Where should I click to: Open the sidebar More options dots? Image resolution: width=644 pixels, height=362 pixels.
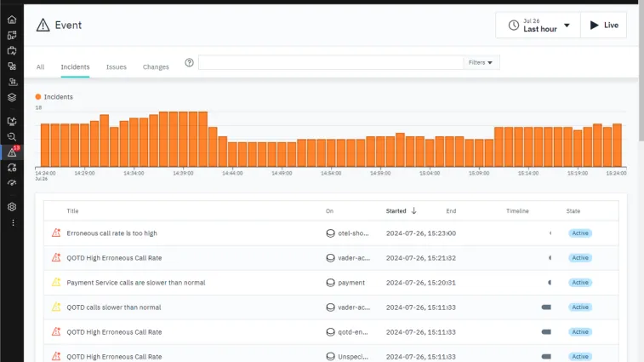tap(13, 222)
